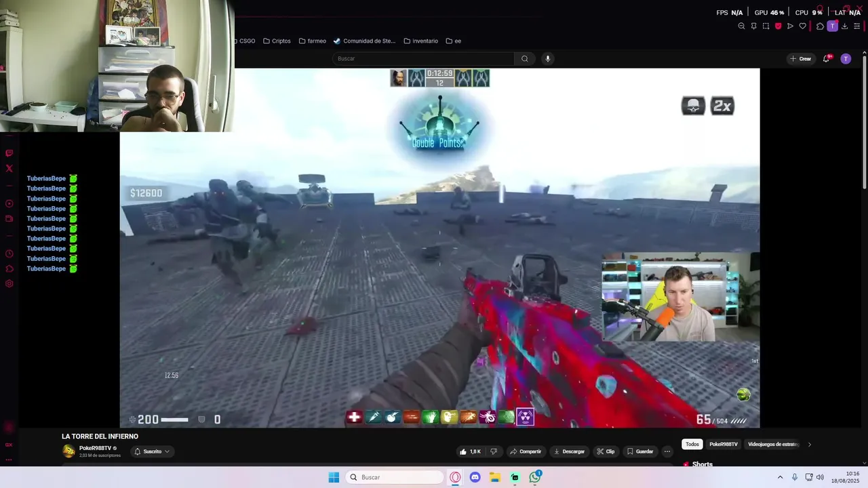Open the three-dot more actions menu
Viewport: 868px width, 488px height.
[667, 451]
